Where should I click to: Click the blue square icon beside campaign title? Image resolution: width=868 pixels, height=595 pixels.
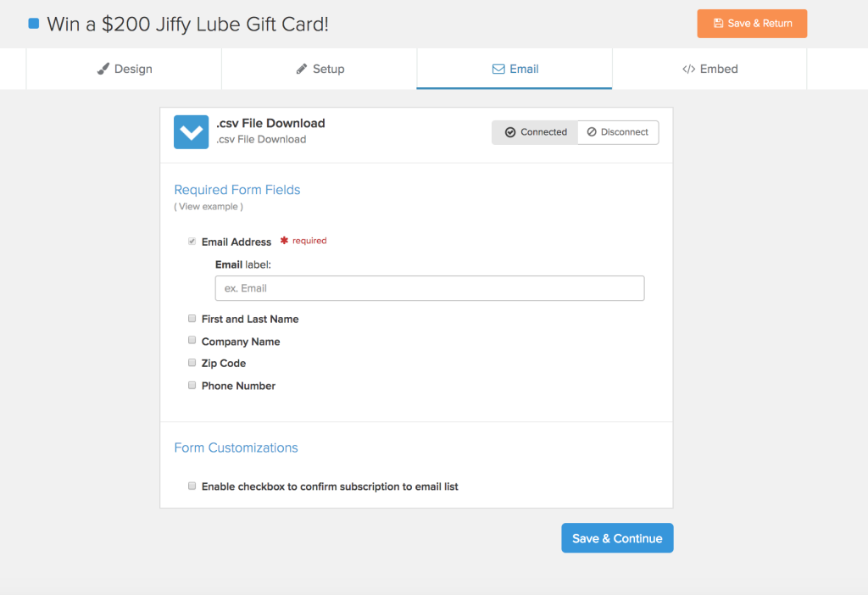(34, 23)
